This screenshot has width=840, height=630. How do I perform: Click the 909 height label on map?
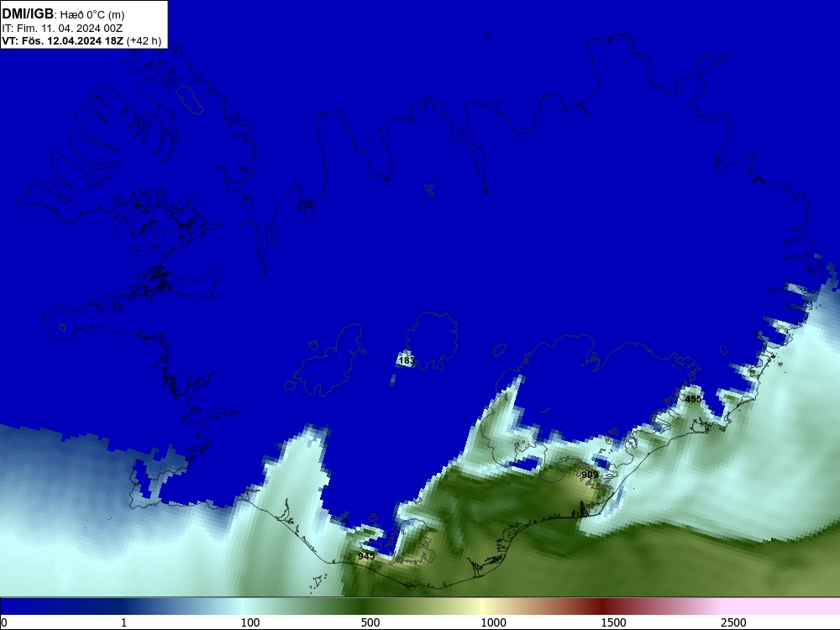tap(590, 475)
